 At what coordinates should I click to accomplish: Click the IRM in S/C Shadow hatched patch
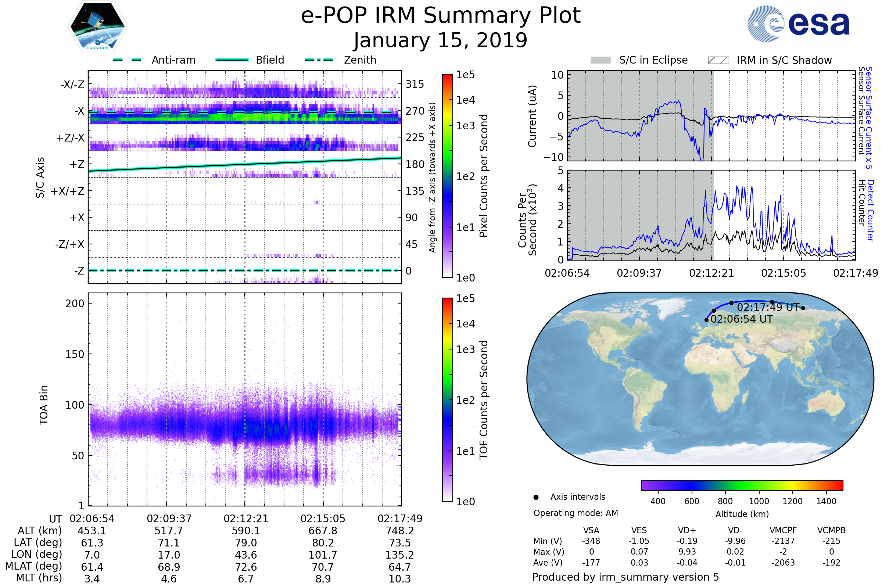pyautogui.click(x=718, y=60)
